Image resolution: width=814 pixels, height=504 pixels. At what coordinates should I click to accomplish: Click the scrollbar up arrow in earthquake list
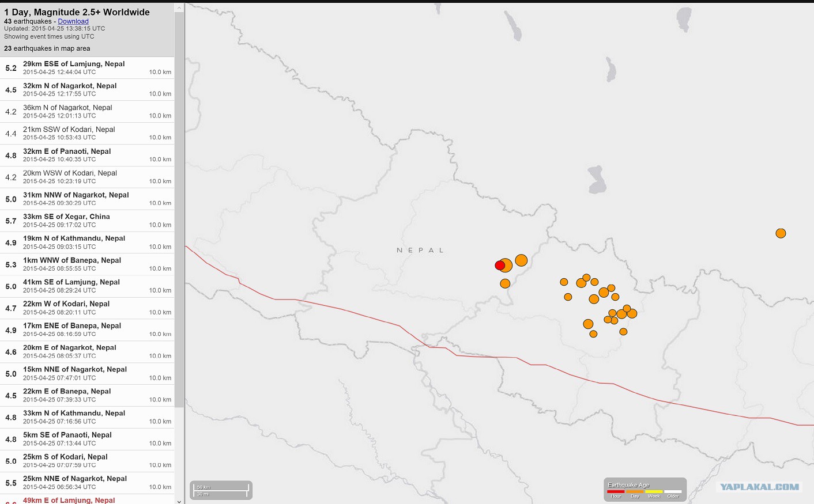(x=179, y=8)
